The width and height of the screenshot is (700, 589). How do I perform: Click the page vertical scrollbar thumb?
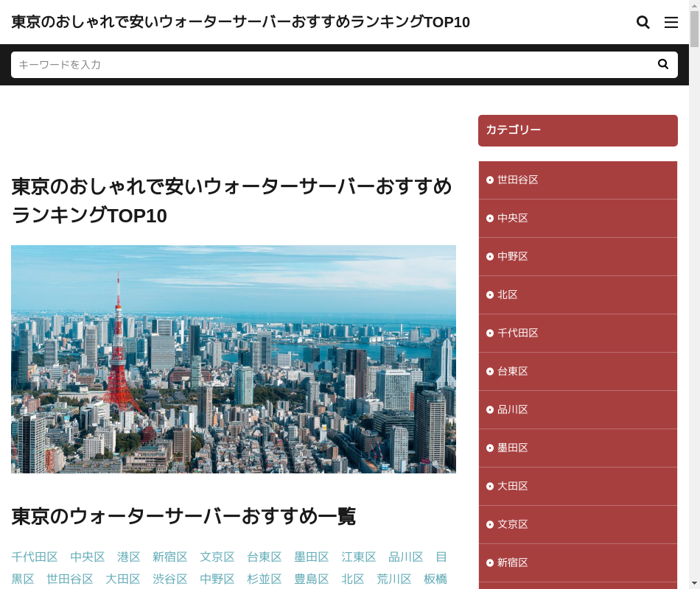[694, 29]
